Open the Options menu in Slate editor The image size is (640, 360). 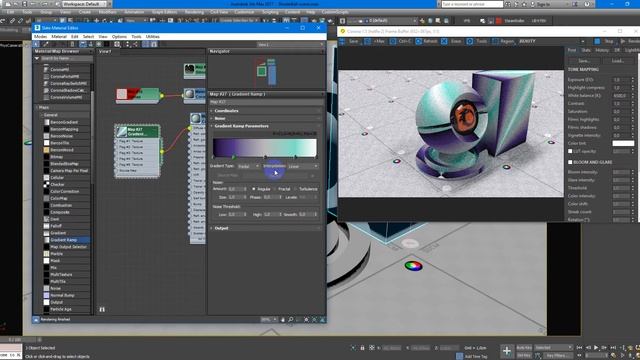(x=119, y=36)
